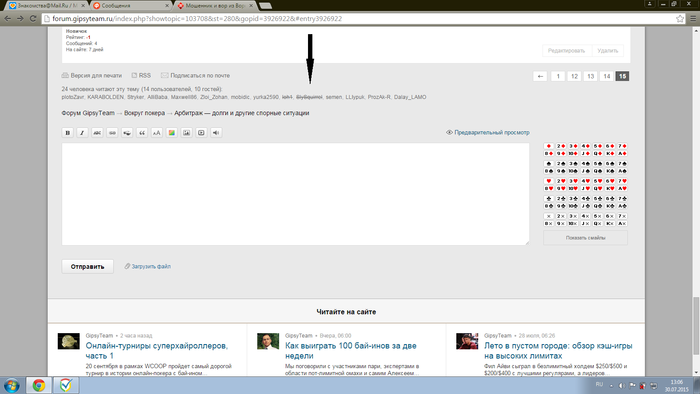Click Загрузить файл to upload a file
The height and width of the screenshot is (394, 700).
(148, 266)
